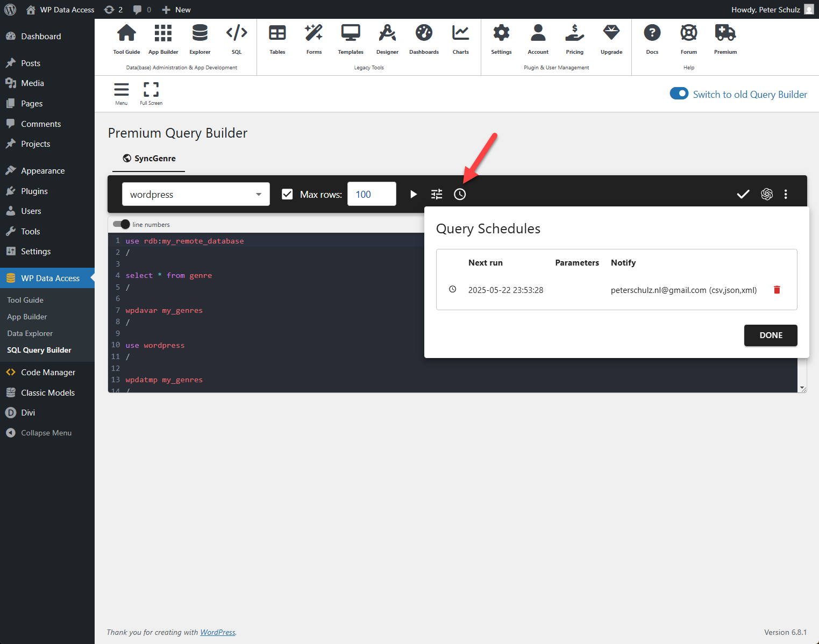Screen dimensions: 819x644
Task: Open the Explorer database icon
Action: click(x=200, y=33)
